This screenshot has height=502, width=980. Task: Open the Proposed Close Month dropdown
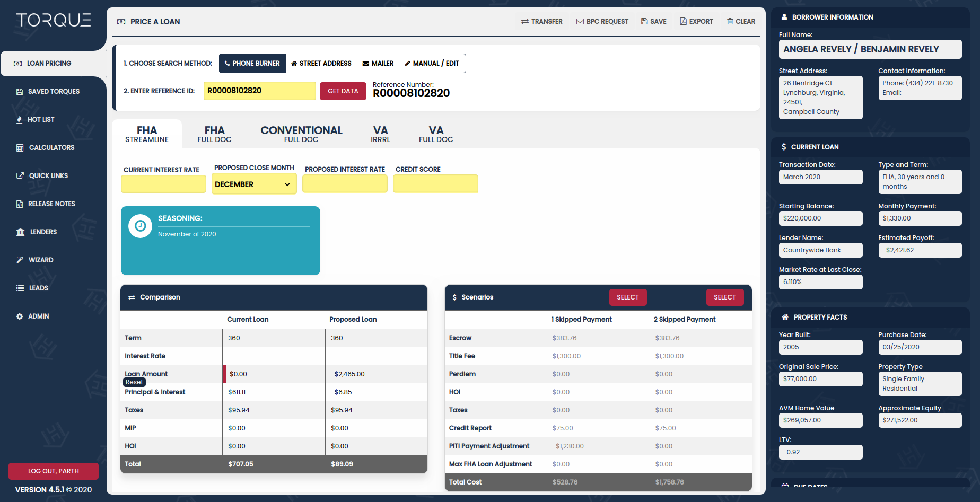point(253,184)
